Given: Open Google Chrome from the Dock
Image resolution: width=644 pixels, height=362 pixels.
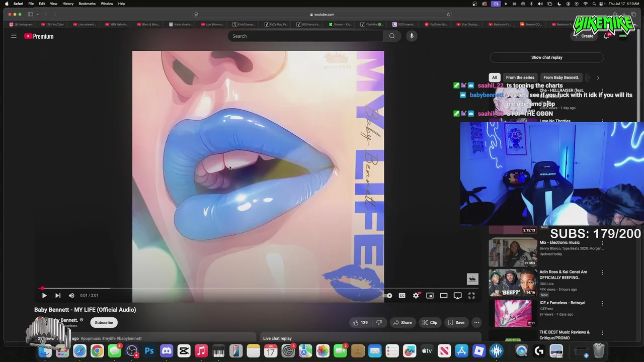Looking at the screenshot, I should (97, 351).
